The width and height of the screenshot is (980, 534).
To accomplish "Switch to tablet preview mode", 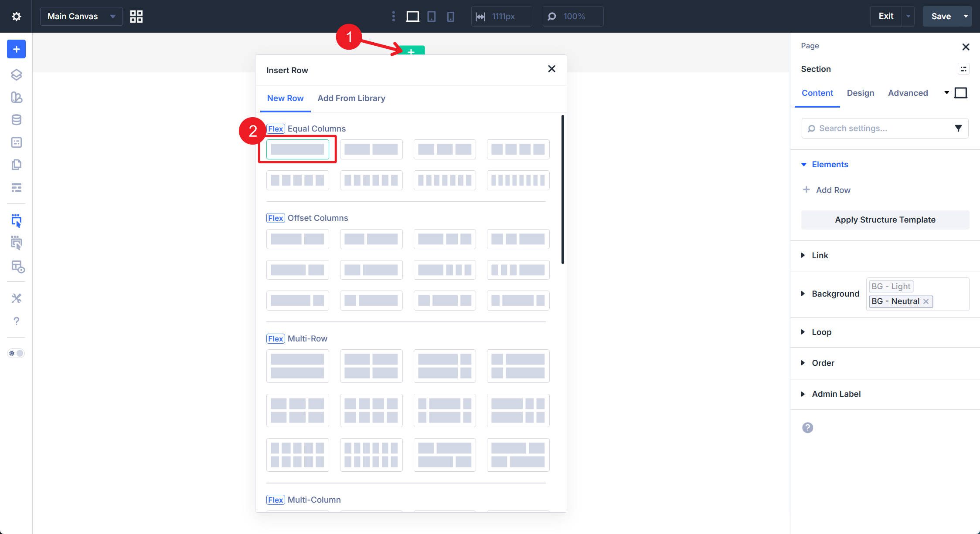I will pos(431,16).
